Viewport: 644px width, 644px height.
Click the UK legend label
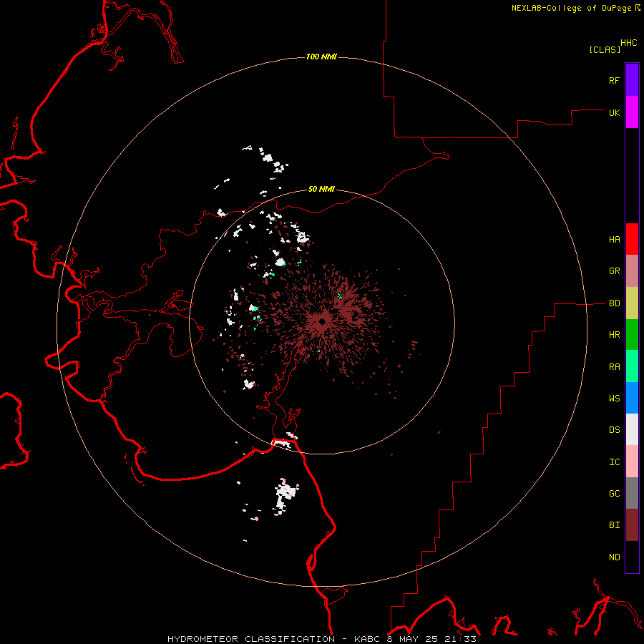(614, 112)
